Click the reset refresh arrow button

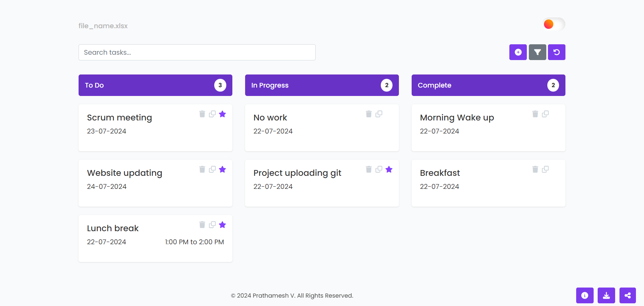point(556,52)
